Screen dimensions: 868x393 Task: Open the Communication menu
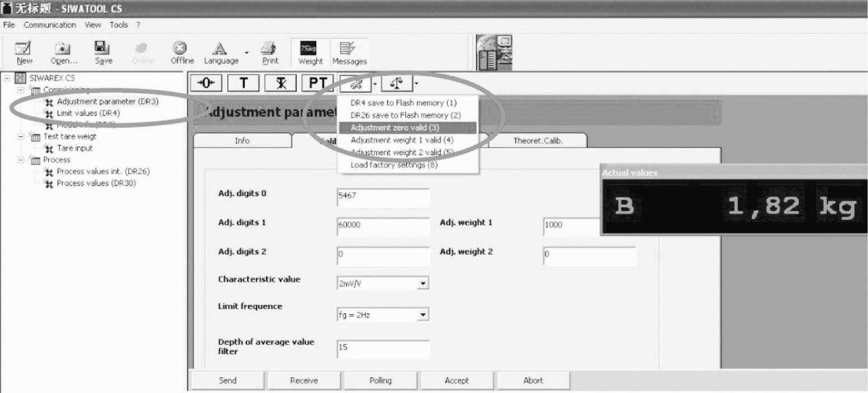point(50,25)
